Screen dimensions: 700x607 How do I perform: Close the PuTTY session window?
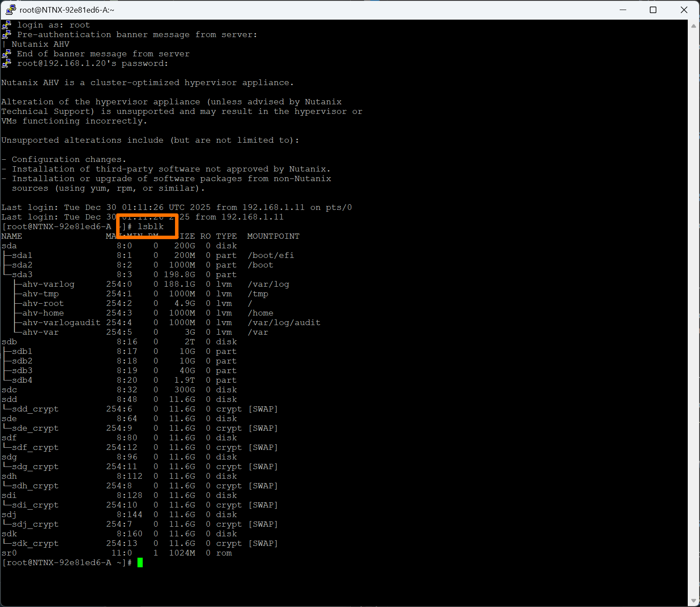coord(684,10)
